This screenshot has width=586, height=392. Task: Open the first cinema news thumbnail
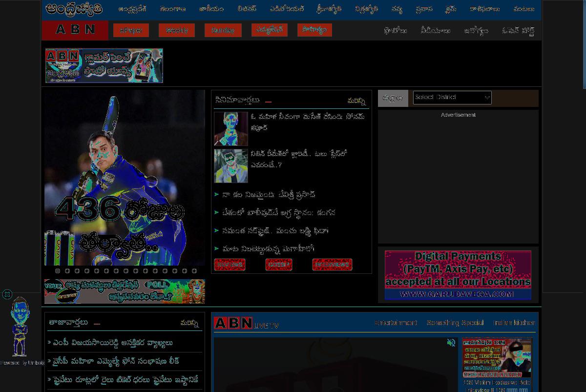pyautogui.click(x=231, y=129)
